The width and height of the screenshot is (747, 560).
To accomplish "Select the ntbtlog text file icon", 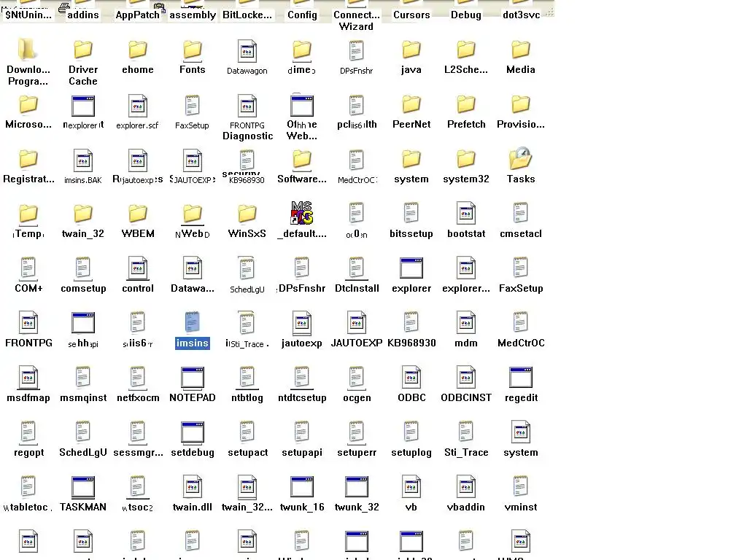I will (247, 377).
